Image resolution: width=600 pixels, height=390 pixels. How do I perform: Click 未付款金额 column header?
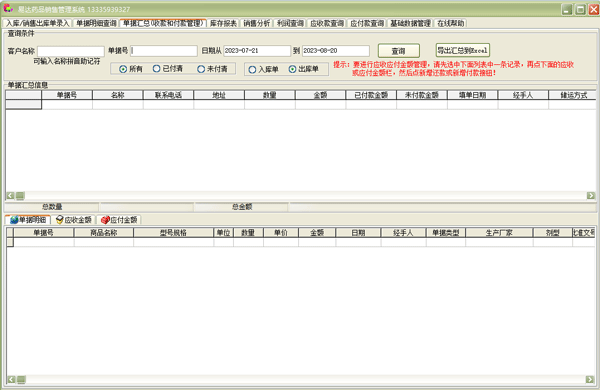click(422, 95)
